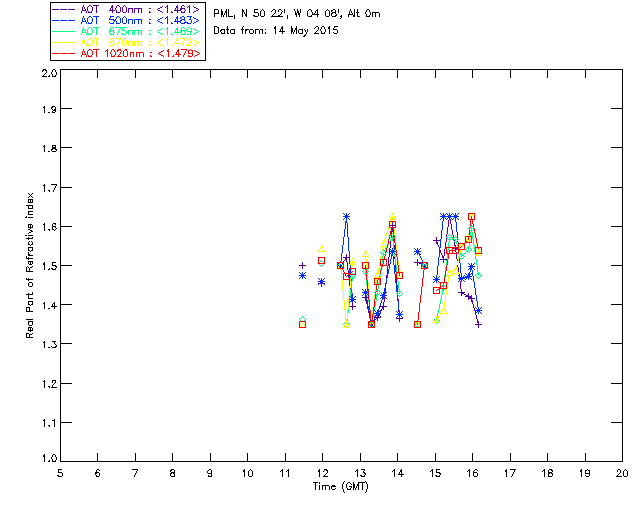The height and width of the screenshot is (512, 640).
Task: Click the 1.8 tick label on y-axis
Action: [47, 151]
